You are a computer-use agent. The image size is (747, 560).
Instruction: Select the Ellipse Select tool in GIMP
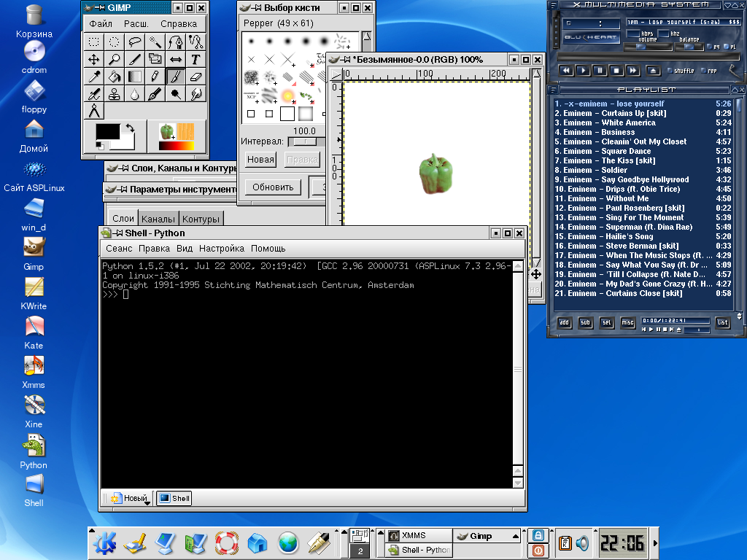[x=115, y=42]
